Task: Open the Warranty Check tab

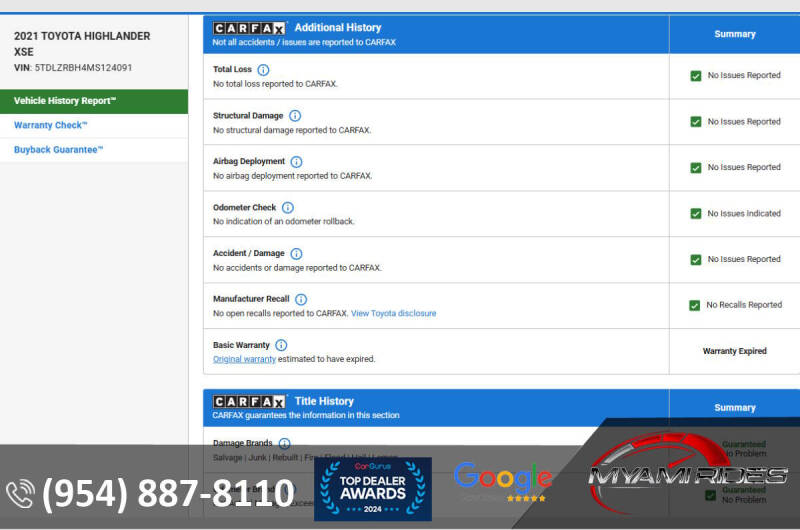Action: click(50, 125)
